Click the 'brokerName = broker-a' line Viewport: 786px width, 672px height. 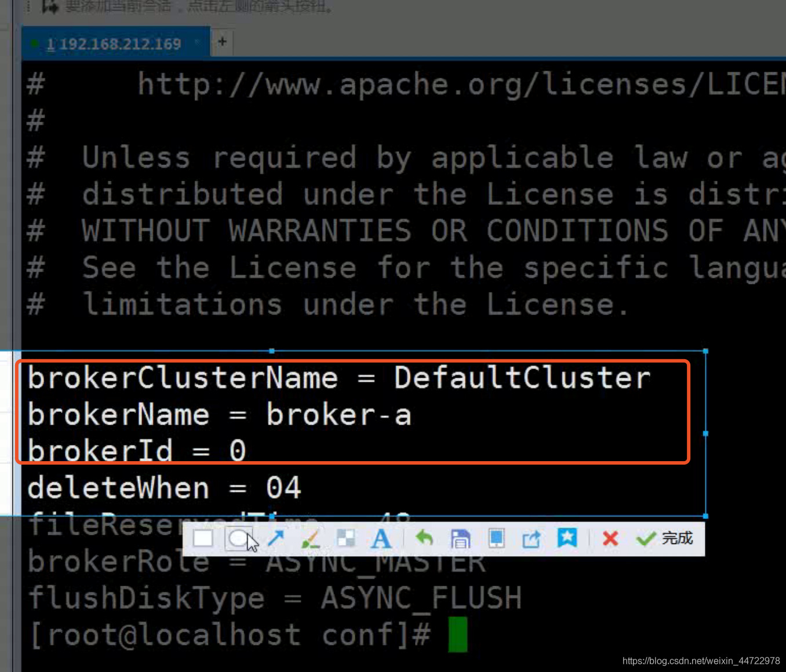click(219, 415)
